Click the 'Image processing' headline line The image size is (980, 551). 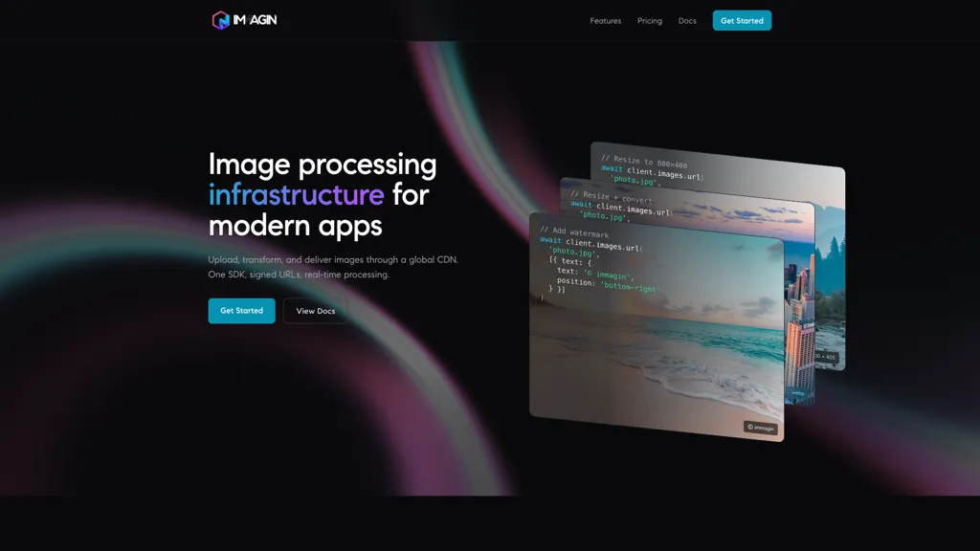pyautogui.click(x=323, y=165)
